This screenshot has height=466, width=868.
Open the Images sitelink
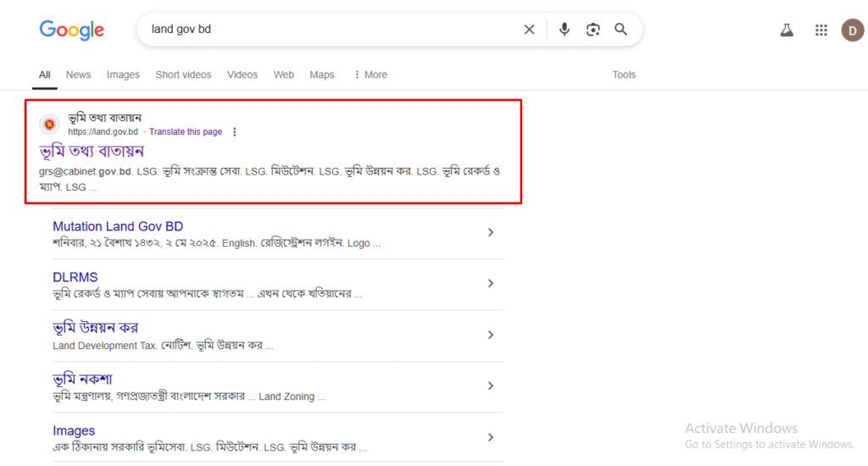(x=74, y=430)
